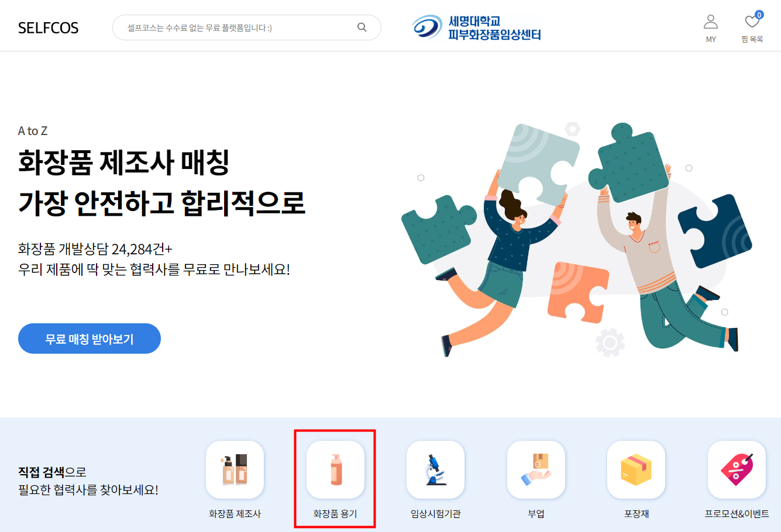
Task: Open the 찜 목록 heart icon
Action: point(752,22)
